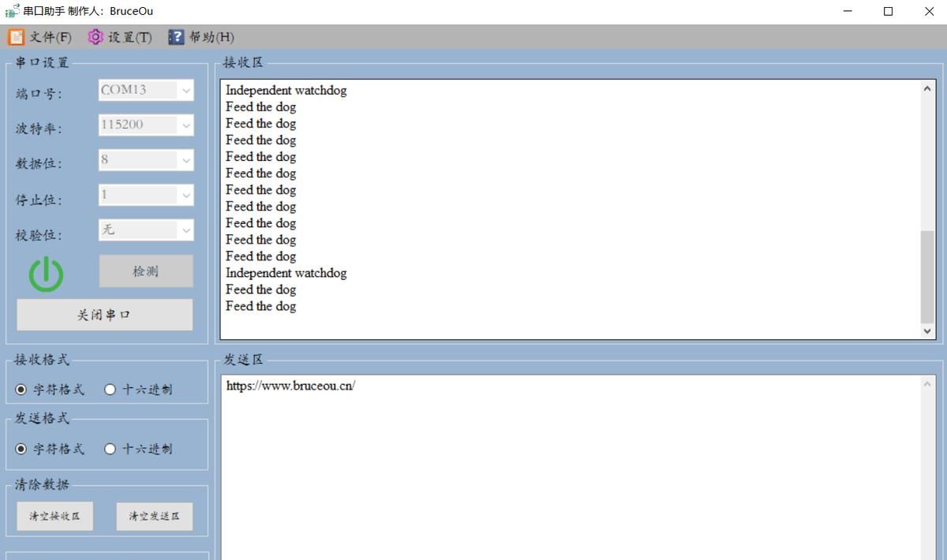The image size is (947, 560).
Task: Click the app icon in title bar
Action: click(x=12, y=11)
